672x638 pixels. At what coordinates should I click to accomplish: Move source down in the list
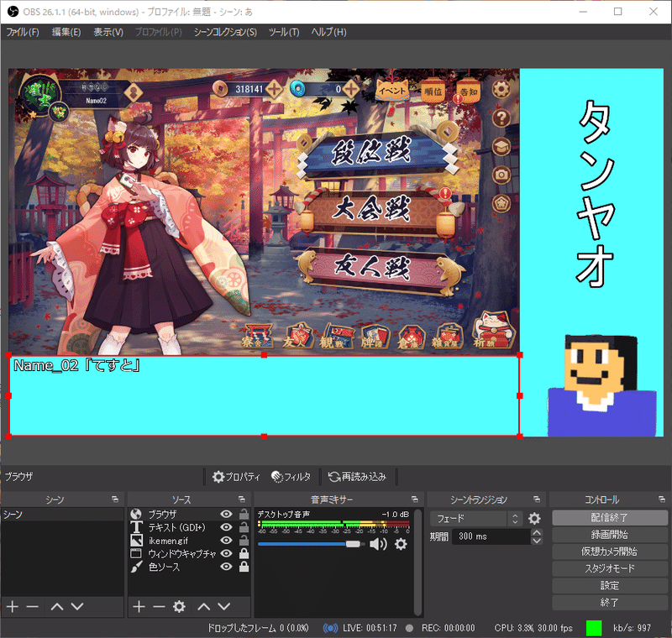[224, 606]
